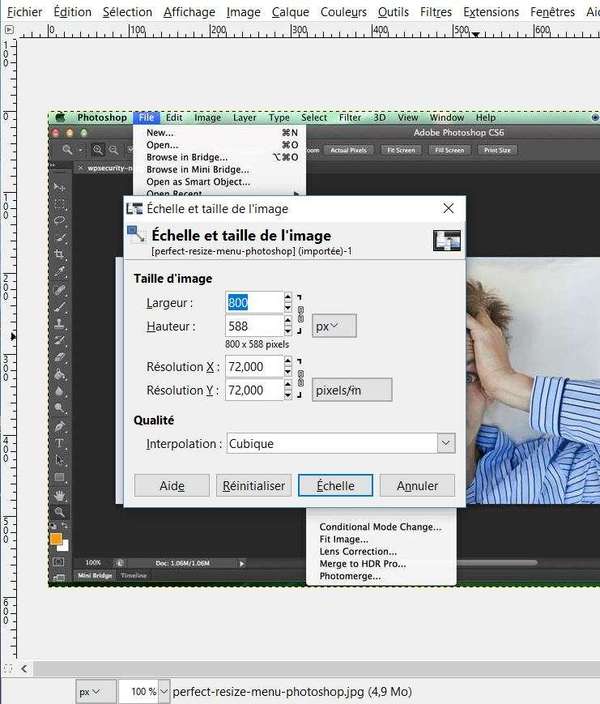This screenshot has height=704, width=600.
Task: Open the Calque menu
Action: [x=290, y=12]
